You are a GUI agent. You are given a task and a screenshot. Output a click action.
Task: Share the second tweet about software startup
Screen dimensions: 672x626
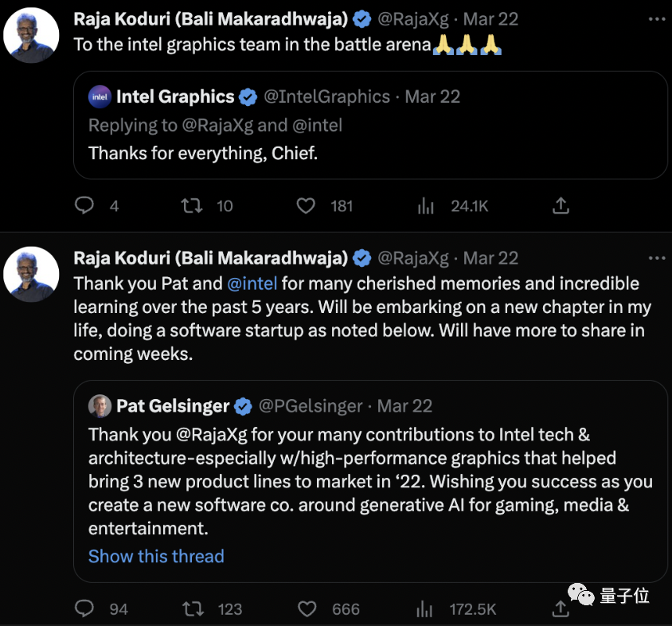(x=561, y=609)
